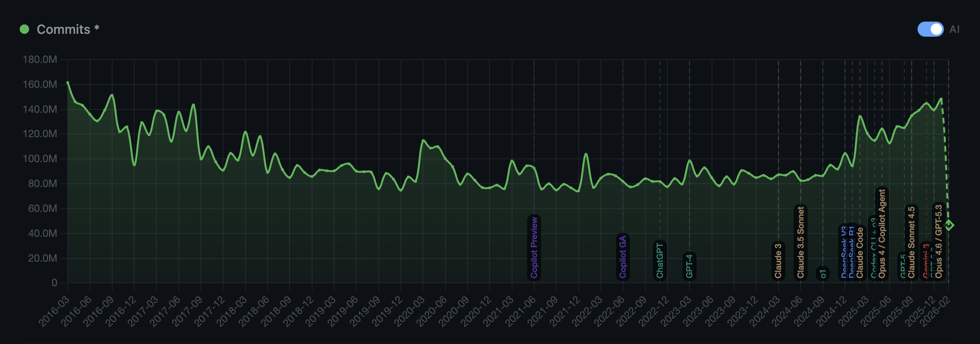Viewport: 980px width, 344px height.
Task: Click the Commits legend label
Action: [x=63, y=29]
